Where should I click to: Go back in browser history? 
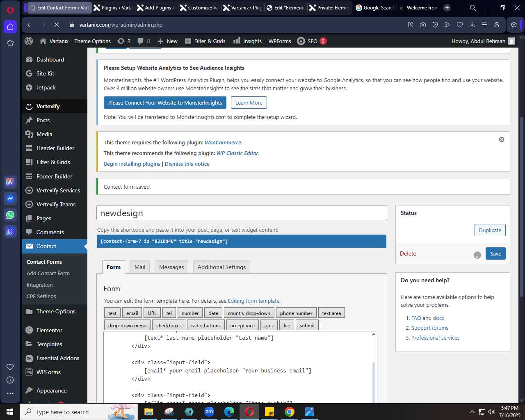pyautogui.click(x=29, y=25)
